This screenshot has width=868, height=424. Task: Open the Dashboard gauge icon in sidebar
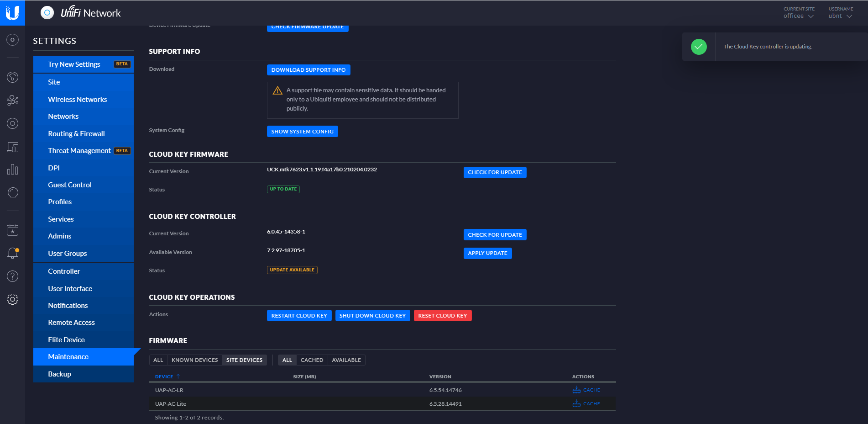pos(12,77)
